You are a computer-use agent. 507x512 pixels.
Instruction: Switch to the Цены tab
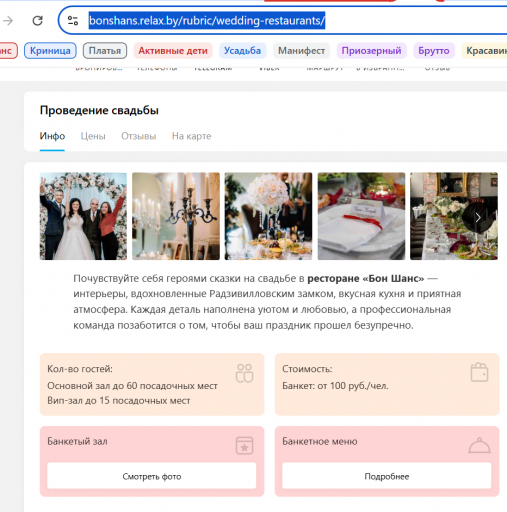[x=93, y=136]
